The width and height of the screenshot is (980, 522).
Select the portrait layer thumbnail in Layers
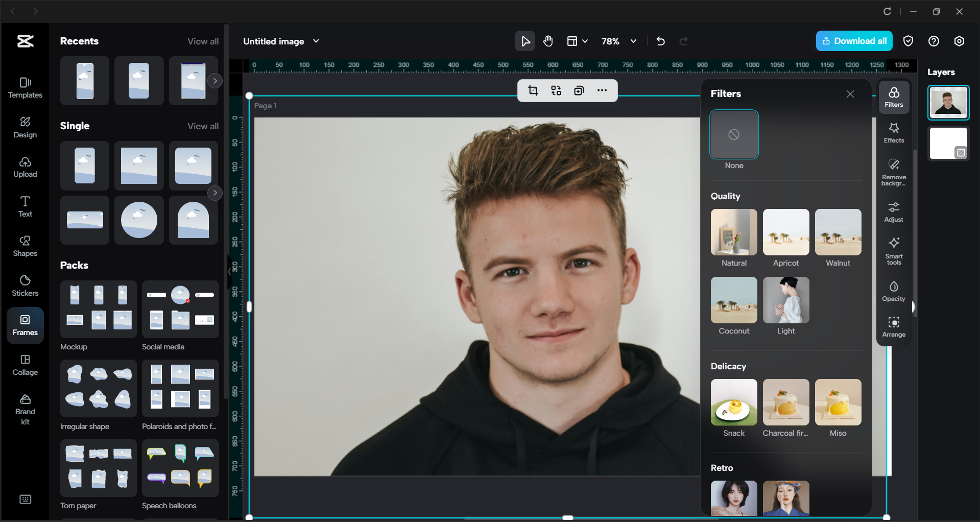(948, 102)
